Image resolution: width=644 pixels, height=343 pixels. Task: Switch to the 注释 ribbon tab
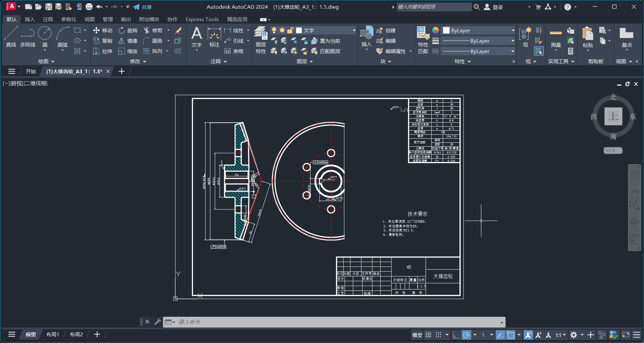point(48,19)
